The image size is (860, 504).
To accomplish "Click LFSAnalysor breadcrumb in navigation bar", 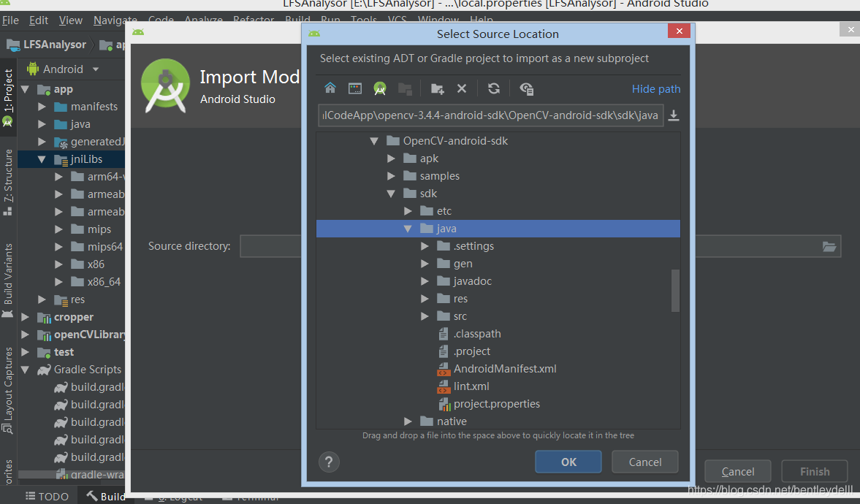I will 47,45.
